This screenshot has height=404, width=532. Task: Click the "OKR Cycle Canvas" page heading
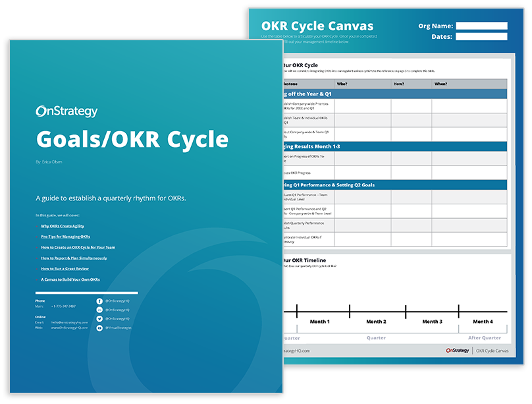coord(317,26)
